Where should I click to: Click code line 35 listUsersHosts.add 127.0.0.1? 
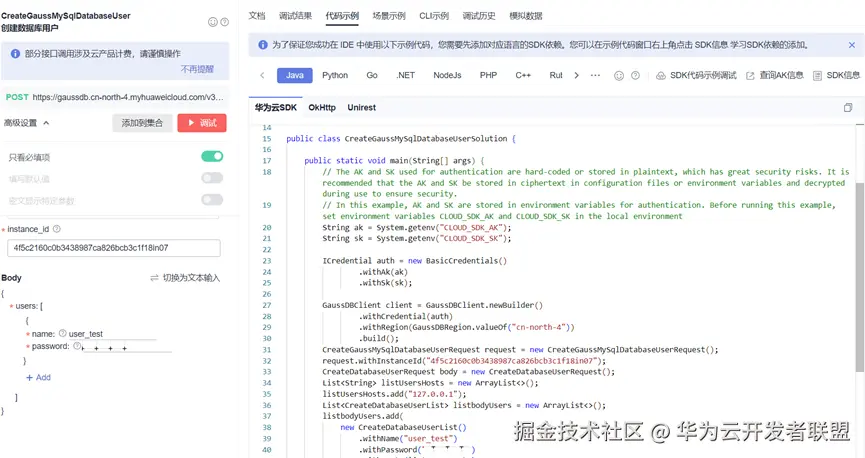coord(394,394)
